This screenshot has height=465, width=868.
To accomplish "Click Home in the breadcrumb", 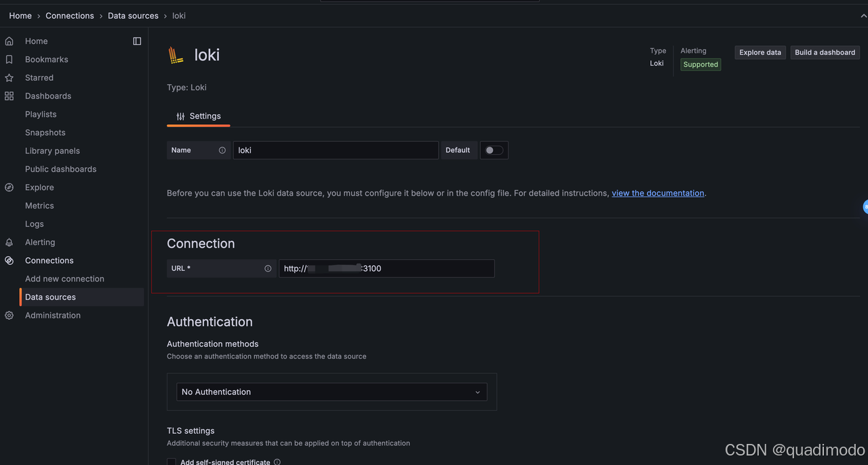I will tap(20, 16).
